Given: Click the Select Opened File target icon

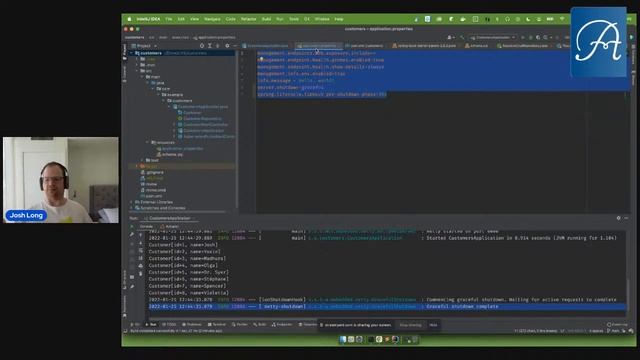Looking at the screenshot, I should click(x=202, y=46).
